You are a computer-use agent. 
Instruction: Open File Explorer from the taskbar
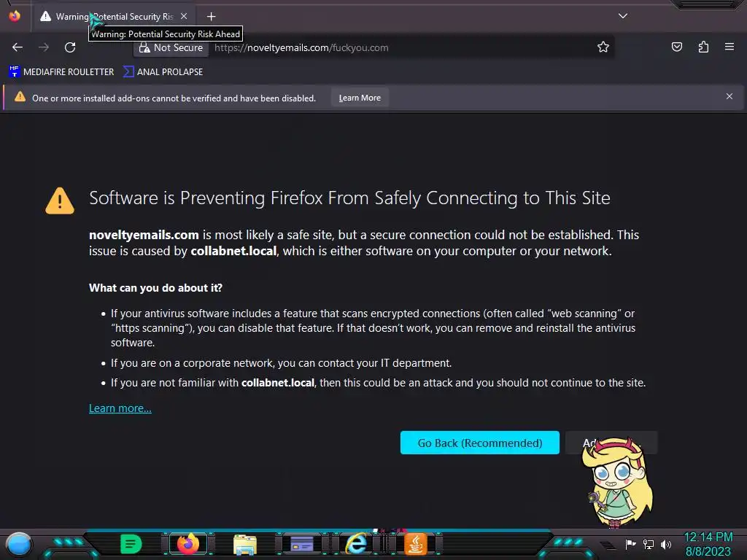(245, 544)
